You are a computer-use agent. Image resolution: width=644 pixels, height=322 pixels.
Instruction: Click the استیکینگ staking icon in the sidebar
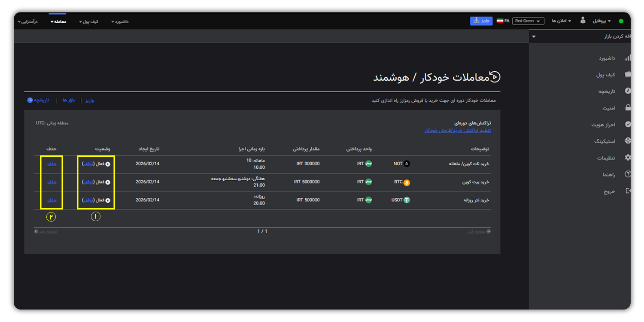[627, 140]
